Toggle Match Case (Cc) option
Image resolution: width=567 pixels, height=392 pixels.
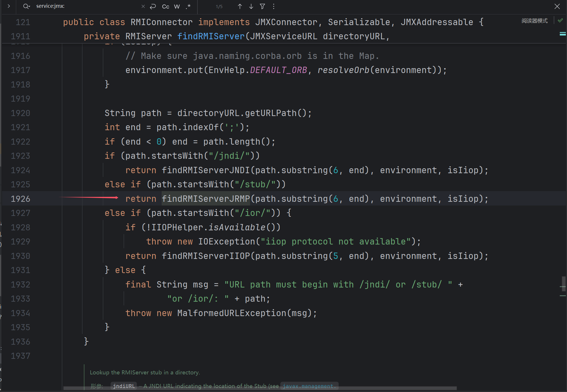(x=165, y=6)
